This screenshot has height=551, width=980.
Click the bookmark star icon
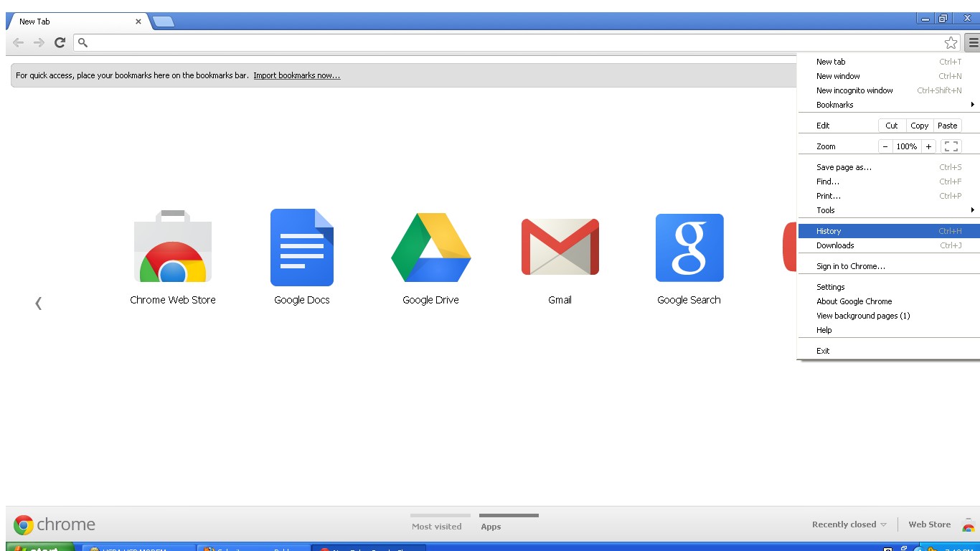(951, 43)
